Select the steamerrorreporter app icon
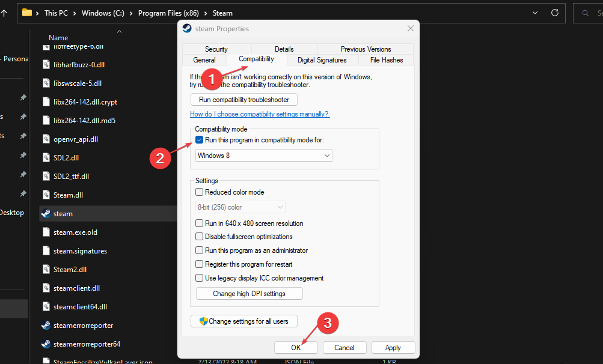The image size is (603, 364). (x=46, y=326)
